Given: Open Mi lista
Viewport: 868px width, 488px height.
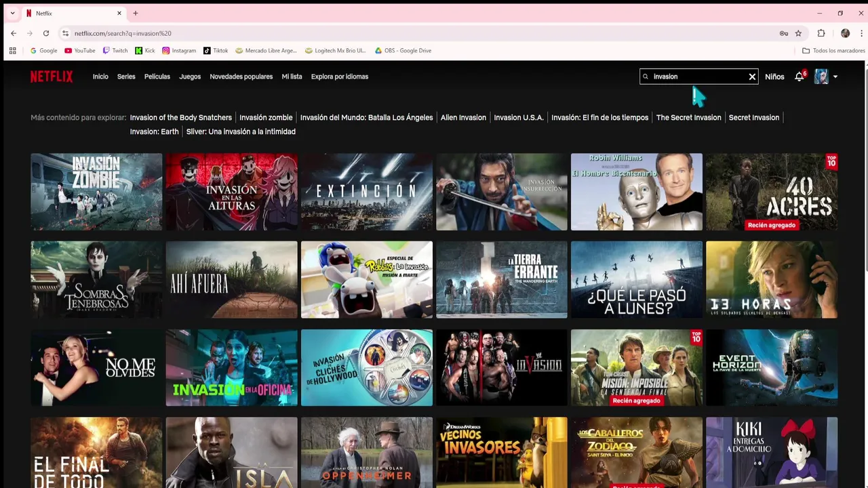Looking at the screenshot, I should [x=292, y=77].
